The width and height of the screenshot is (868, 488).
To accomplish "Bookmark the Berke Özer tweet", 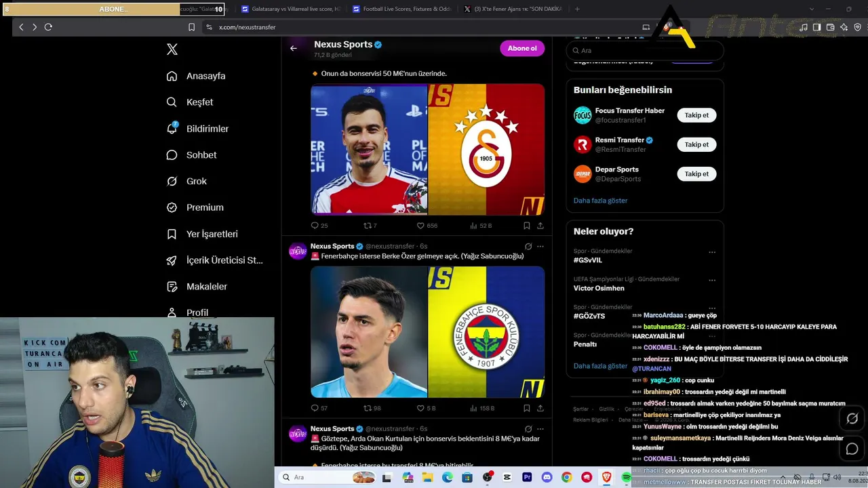I will coord(526,408).
